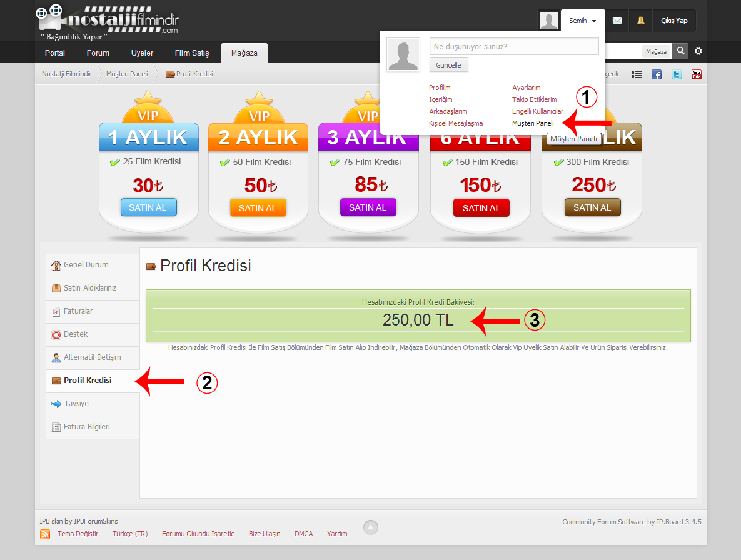Buy the 150 Film Kredisi package
This screenshot has height=560, width=741.
tap(481, 207)
